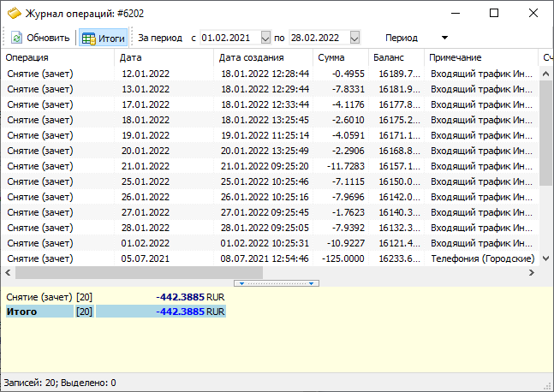
Task: Toggle the Итоги totals button
Action: coord(103,38)
